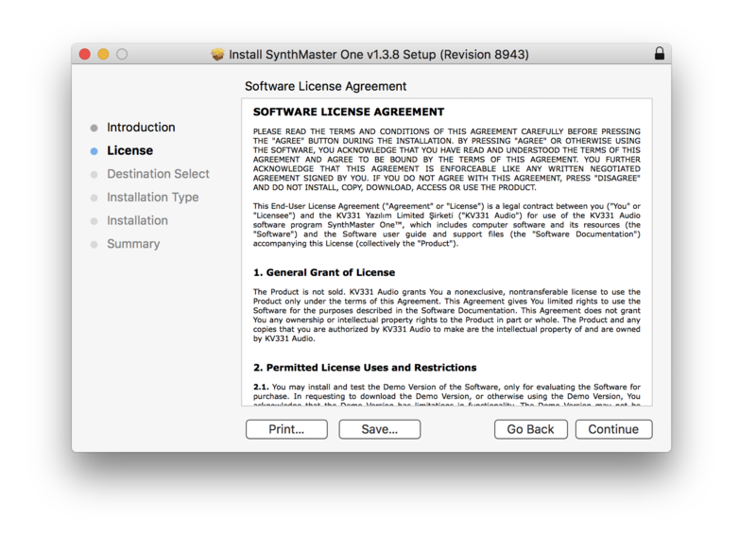
Task: Click the Summary step label
Action: pos(133,244)
